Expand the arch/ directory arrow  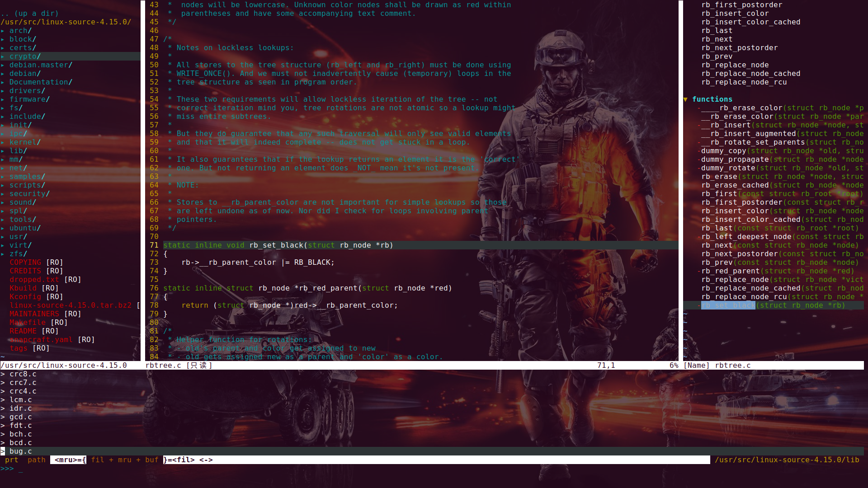click(x=3, y=31)
